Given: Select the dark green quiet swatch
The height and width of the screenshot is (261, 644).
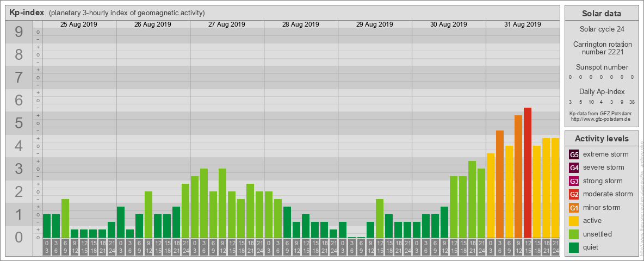Looking at the screenshot, I should [x=574, y=247].
